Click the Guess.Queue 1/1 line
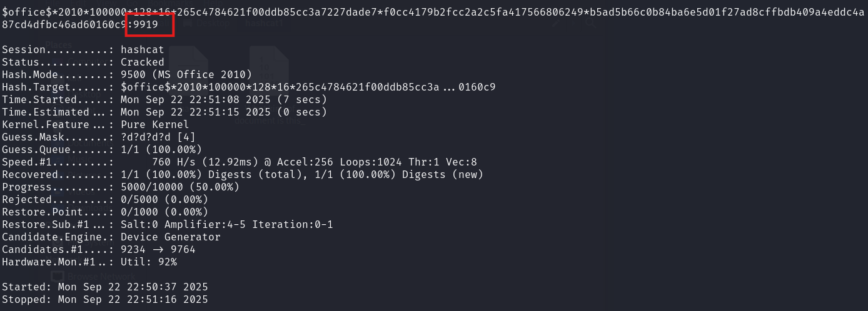Screen dimensions: 868x311 click(102, 150)
